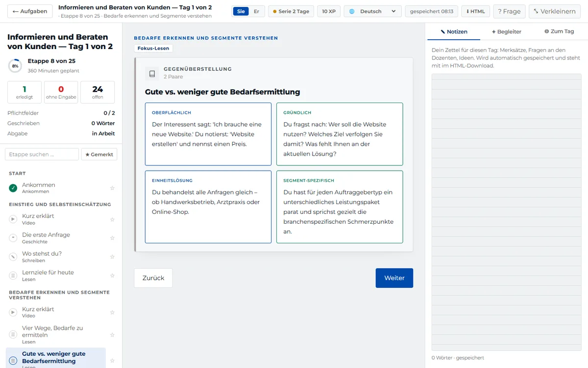Bookmark the Ankommen stage star

tap(112, 188)
